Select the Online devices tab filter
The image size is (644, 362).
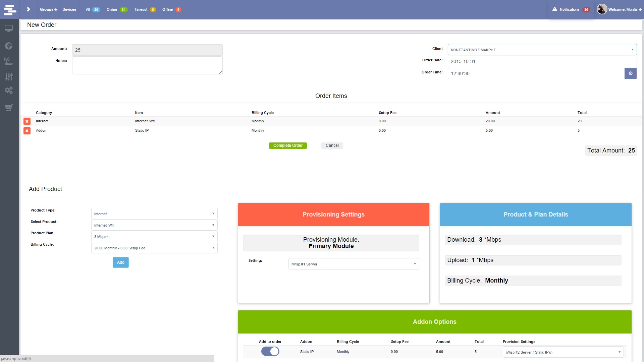(117, 9)
